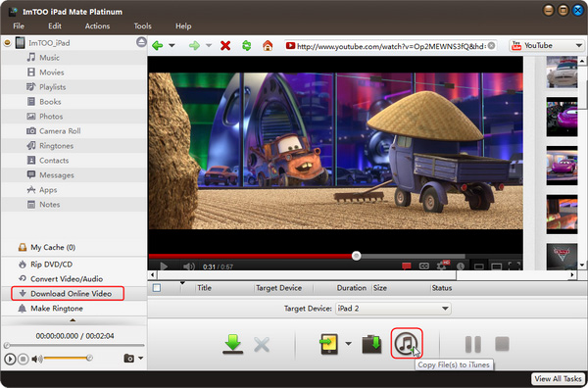
Task: Copy files to computer folder icon
Action: [x=371, y=344]
